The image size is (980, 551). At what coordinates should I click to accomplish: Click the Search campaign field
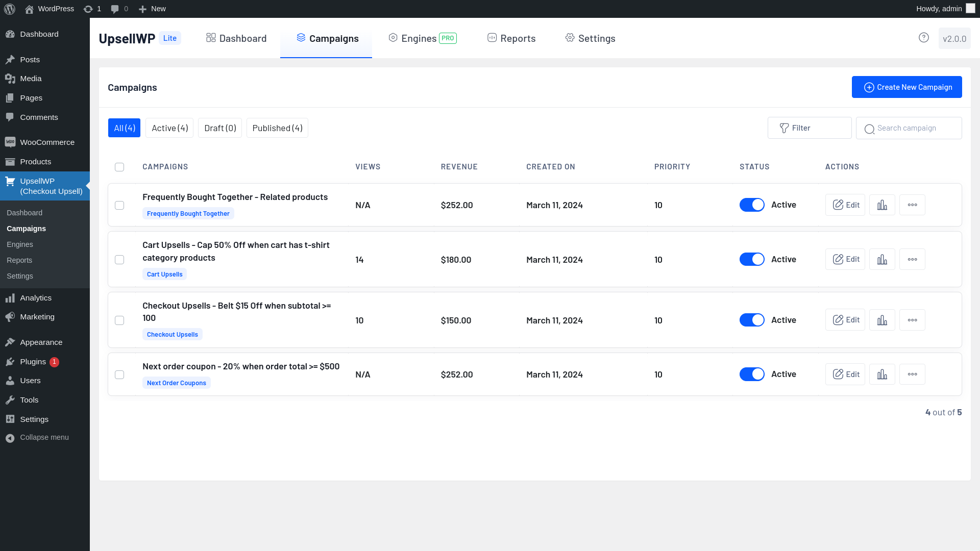click(909, 128)
